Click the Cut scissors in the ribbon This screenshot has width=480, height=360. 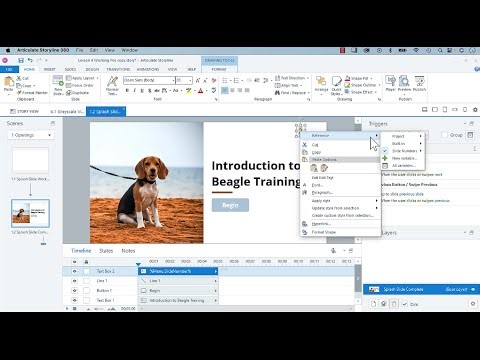(19, 78)
